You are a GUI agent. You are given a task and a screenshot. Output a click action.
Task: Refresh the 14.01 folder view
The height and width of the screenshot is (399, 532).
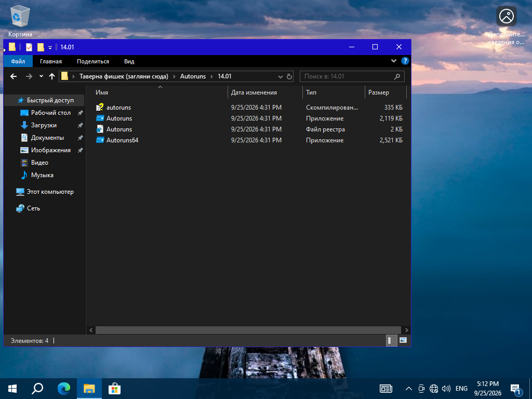click(x=289, y=77)
